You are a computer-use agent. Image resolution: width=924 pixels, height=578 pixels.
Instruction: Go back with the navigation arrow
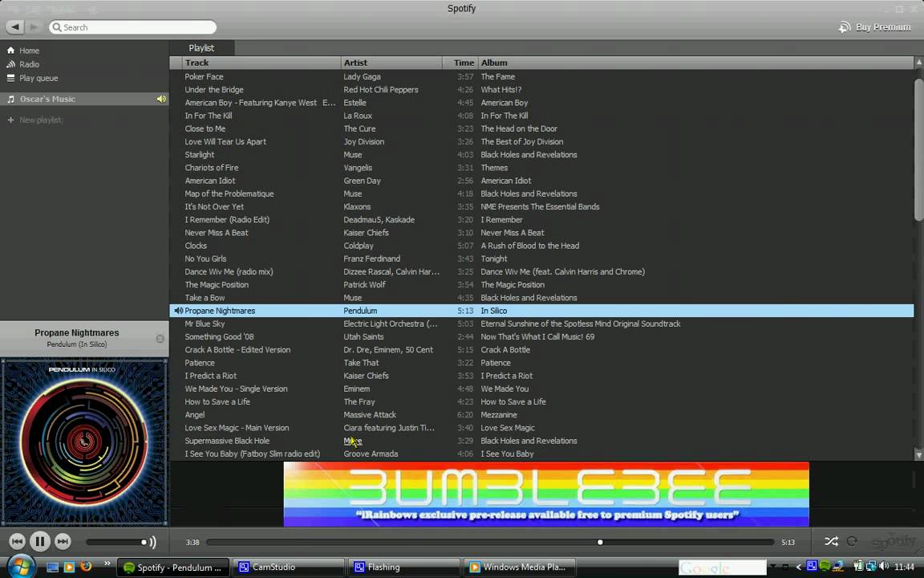point(14,27)
